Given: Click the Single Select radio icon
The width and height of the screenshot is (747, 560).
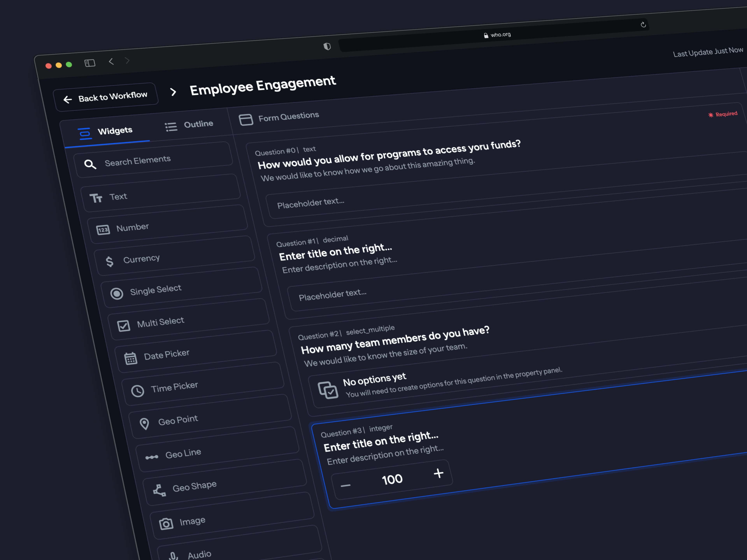Looking at the screenshot, I should [117, 293].
